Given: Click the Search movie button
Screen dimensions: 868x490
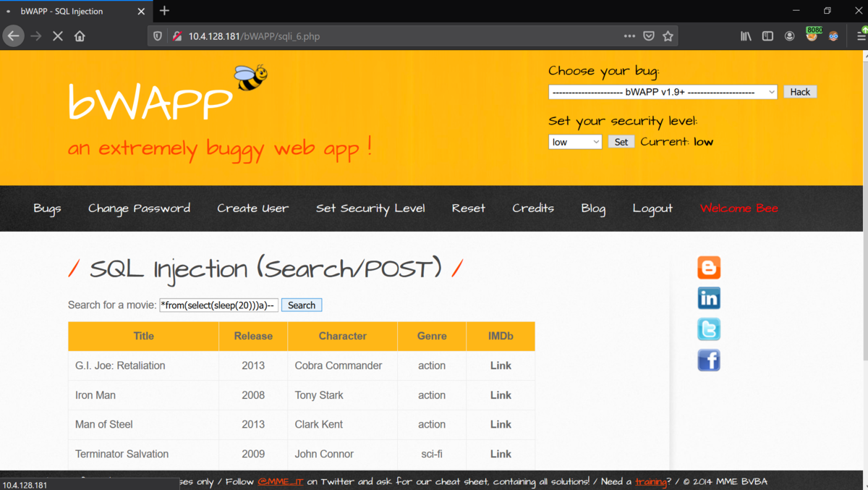Looking at the screenshot, I should [302, 305].
